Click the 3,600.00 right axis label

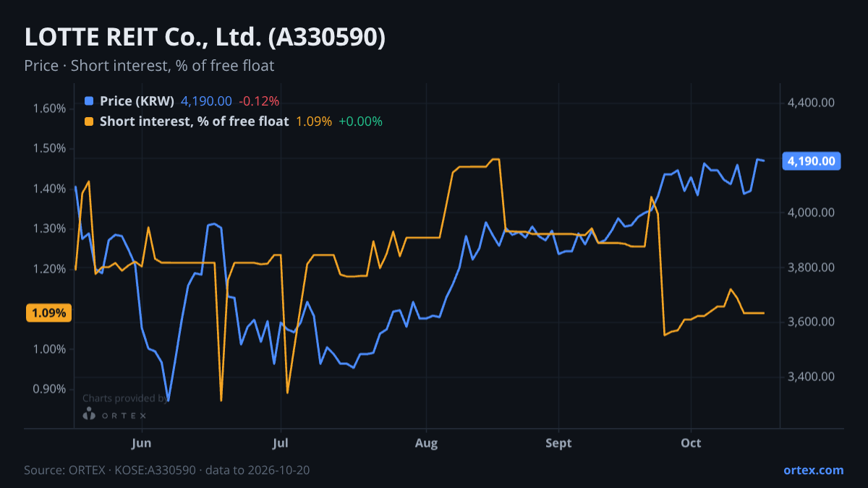pos(812,322)
